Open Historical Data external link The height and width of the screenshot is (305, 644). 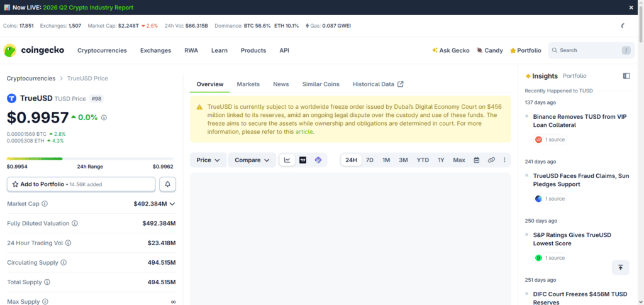click(x=378, y=84)
